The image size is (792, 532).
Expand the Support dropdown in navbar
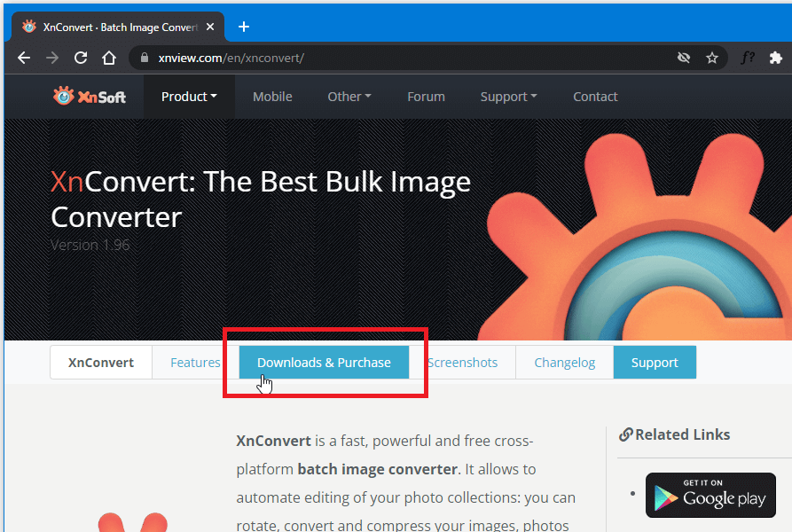[508, 97]
